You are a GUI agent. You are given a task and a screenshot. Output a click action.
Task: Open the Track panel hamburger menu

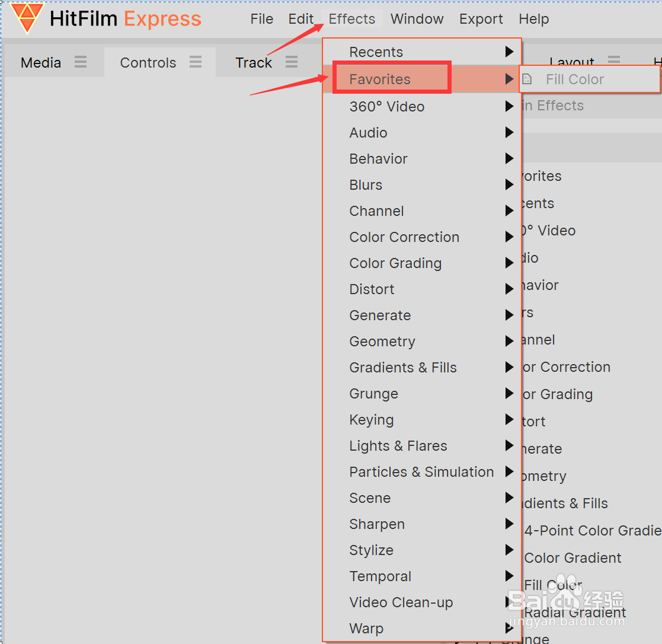click(x=292, y=62)
